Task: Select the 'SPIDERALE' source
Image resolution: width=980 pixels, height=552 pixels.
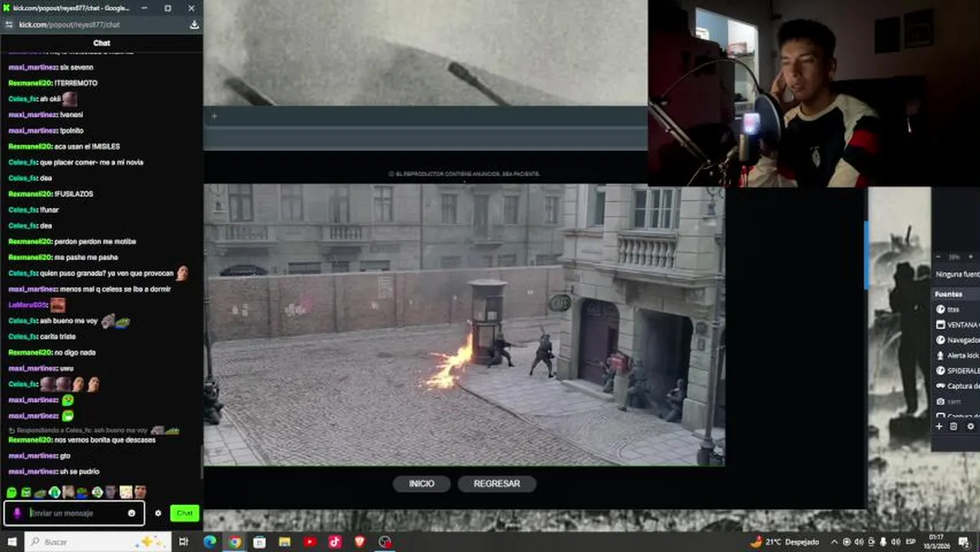Action: click(955, 370)
